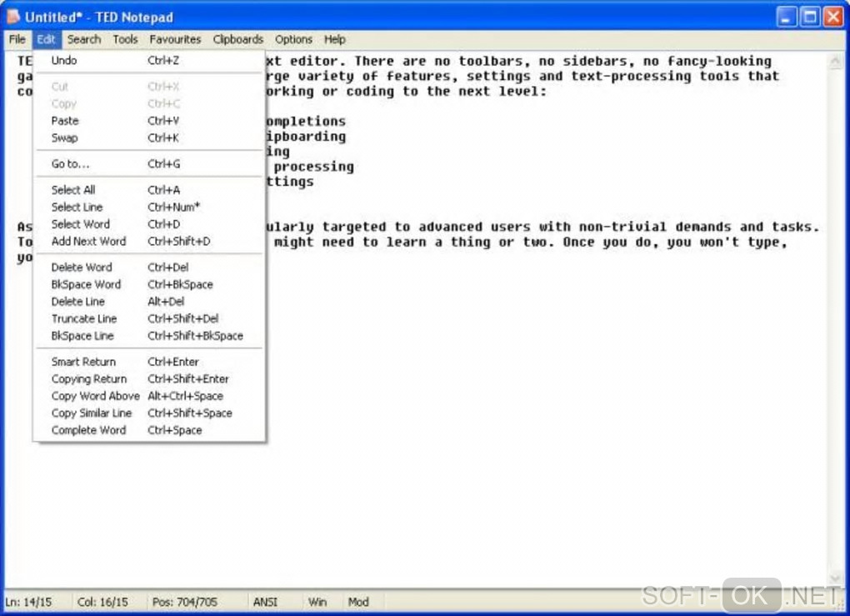The image size is (850, 616).
Task: Choose Delete Word menu entry
Action: [149, 268]
